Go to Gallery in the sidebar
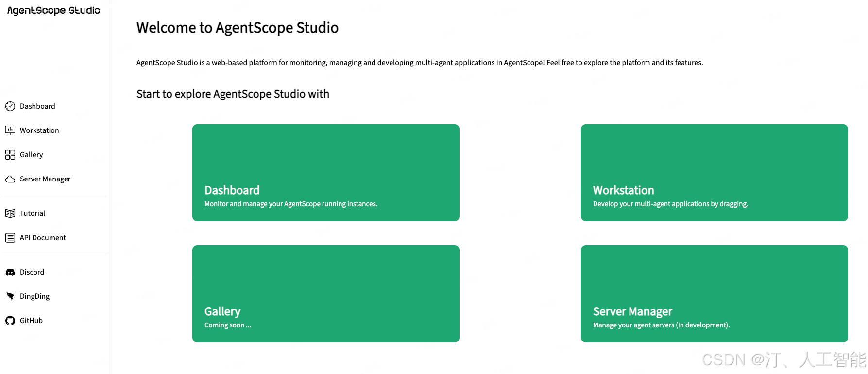The width and height of the screenshot is (868, 374). [32, 155]
